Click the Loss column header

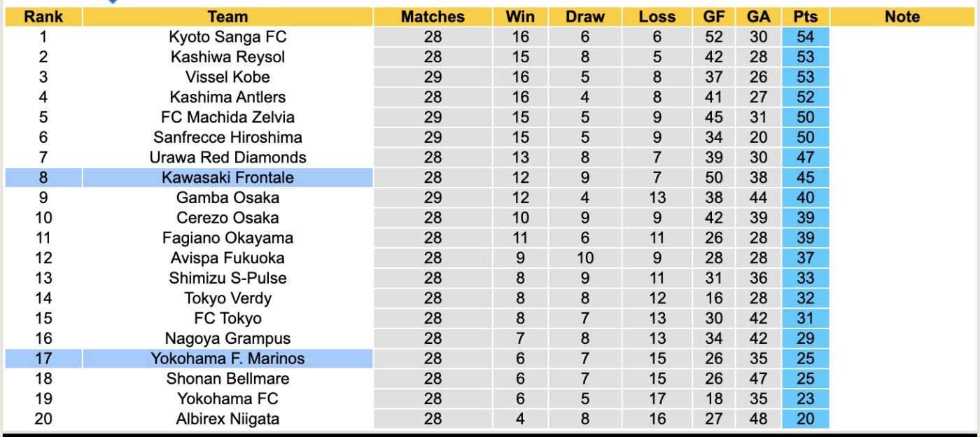(657, 17)
